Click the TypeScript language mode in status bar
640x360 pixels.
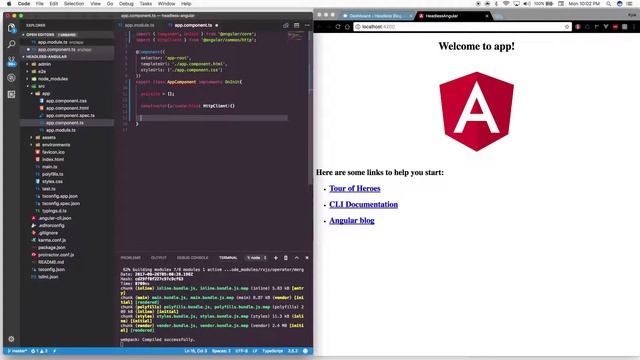[272, 351]
